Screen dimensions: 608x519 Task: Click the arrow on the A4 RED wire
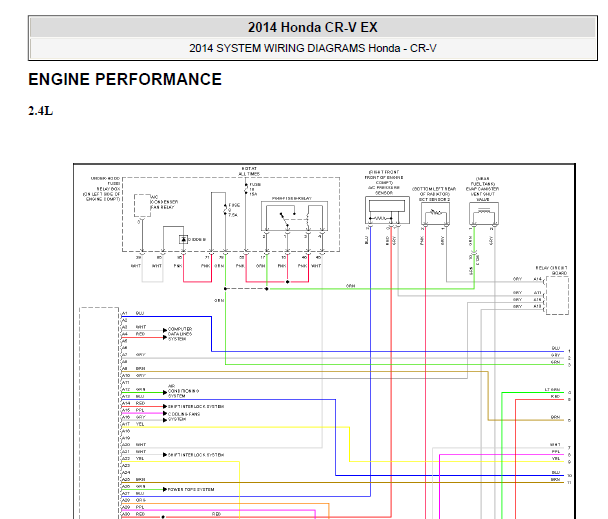pos(165,337)
